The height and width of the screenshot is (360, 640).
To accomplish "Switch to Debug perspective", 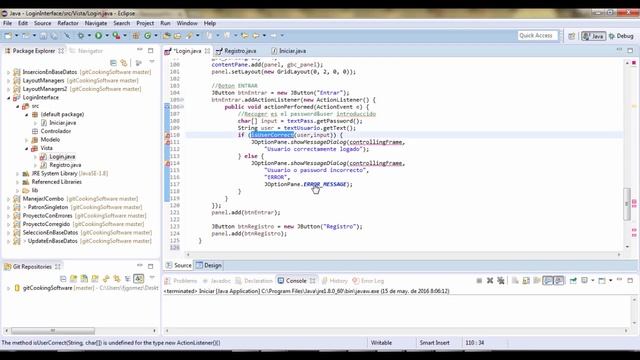I will click(621, 36).
